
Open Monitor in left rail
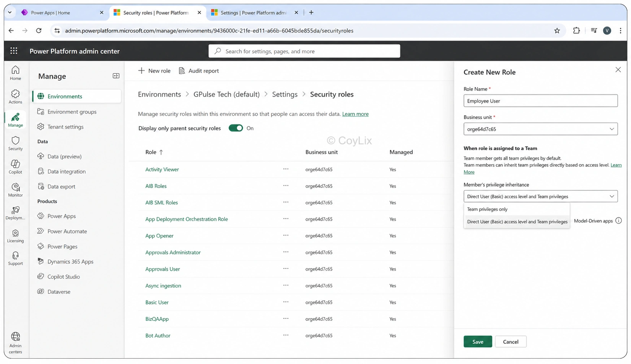15,190
